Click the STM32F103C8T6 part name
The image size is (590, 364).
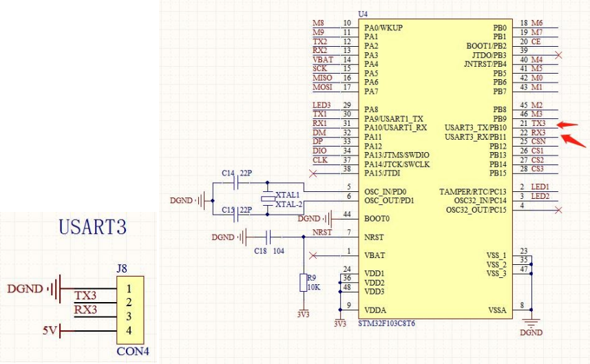tap(387, 323)
